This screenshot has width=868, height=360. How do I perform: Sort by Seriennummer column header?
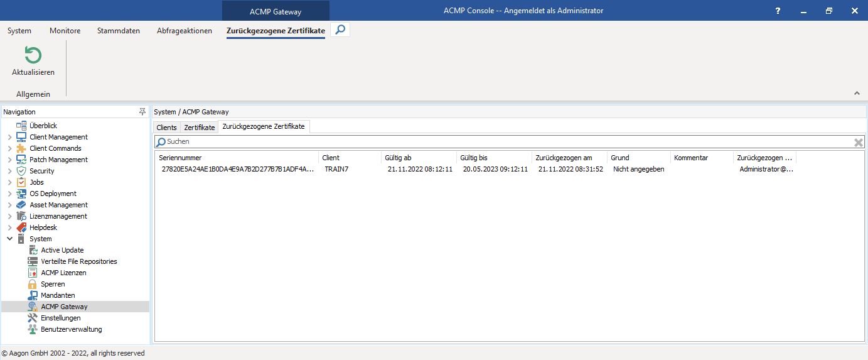click(x=237, y=158)
